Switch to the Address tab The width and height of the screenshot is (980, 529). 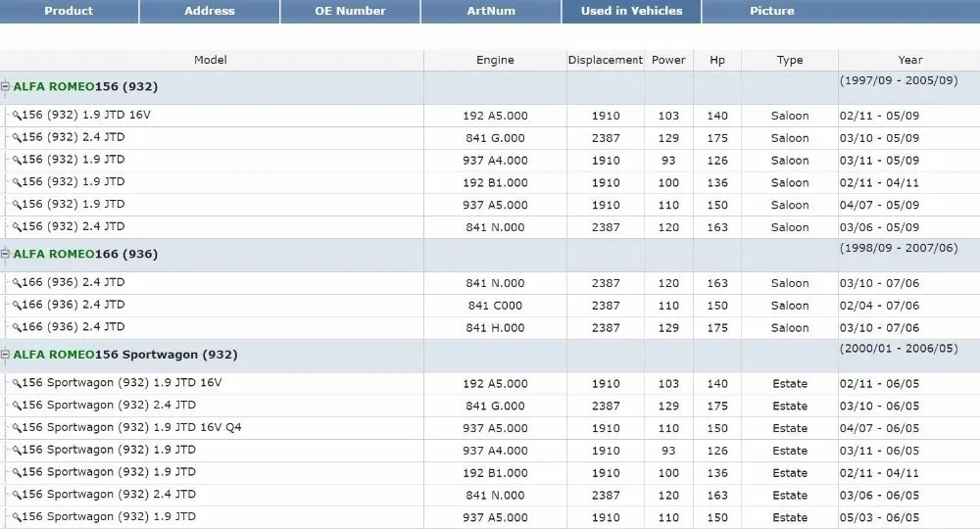(210, 11)
